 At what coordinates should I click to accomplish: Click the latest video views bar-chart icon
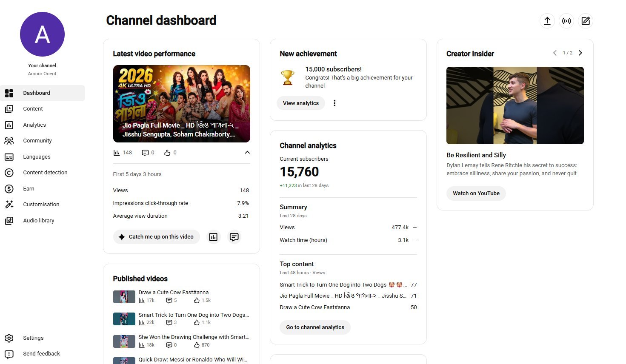click(117, 153)
